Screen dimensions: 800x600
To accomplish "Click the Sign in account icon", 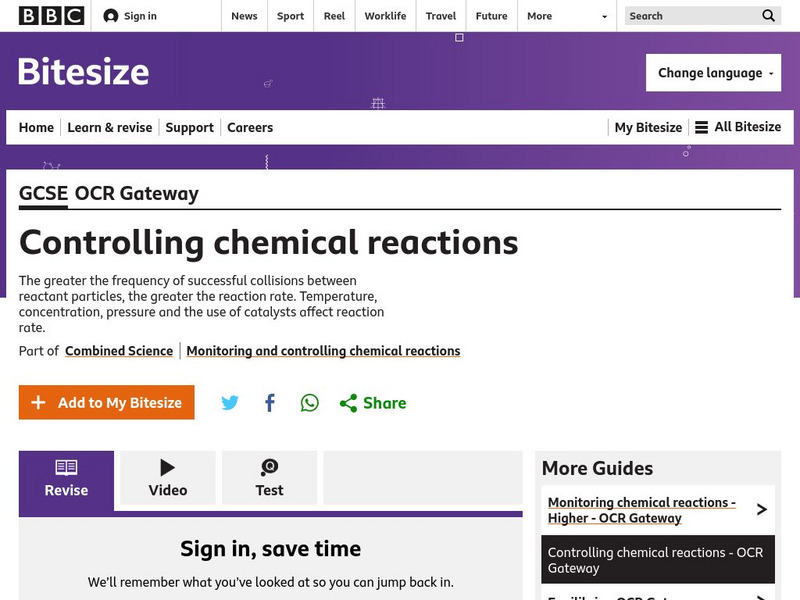I will [111, 16].
